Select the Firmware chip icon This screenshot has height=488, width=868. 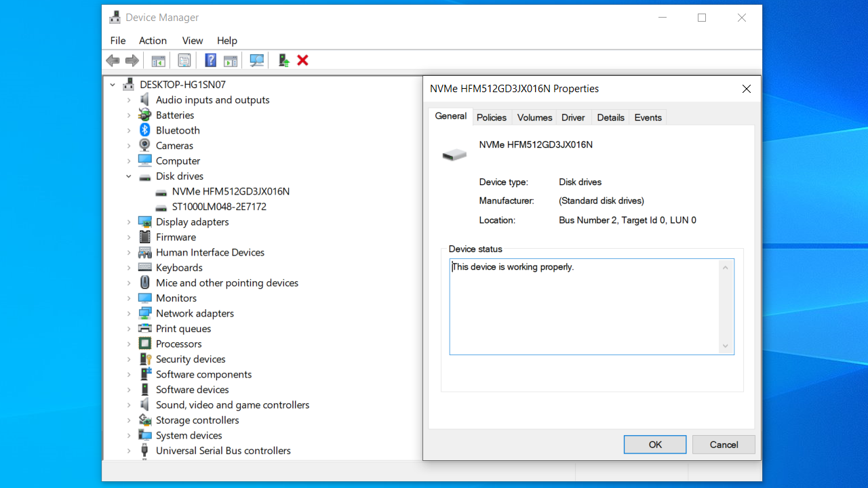coord(144,237)
